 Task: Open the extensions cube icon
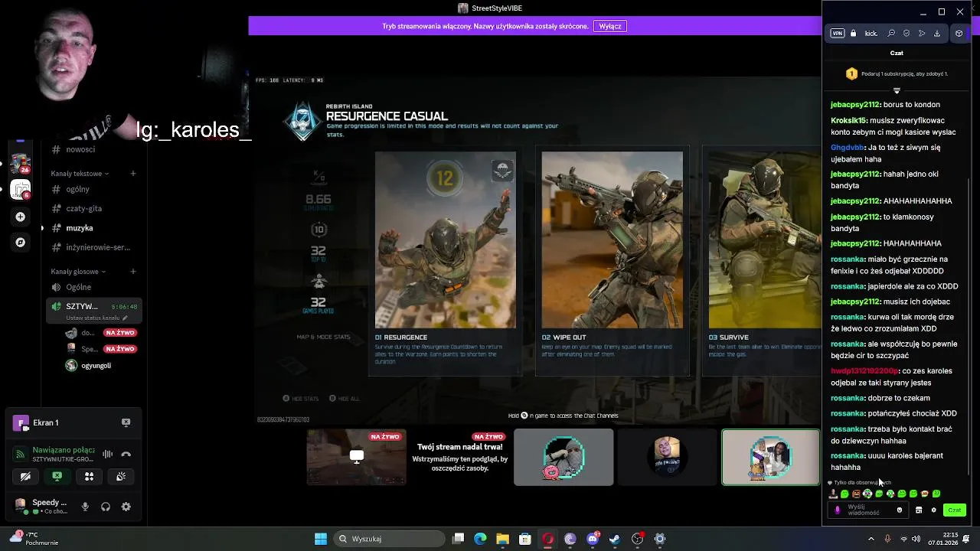(x=959, y=34)
